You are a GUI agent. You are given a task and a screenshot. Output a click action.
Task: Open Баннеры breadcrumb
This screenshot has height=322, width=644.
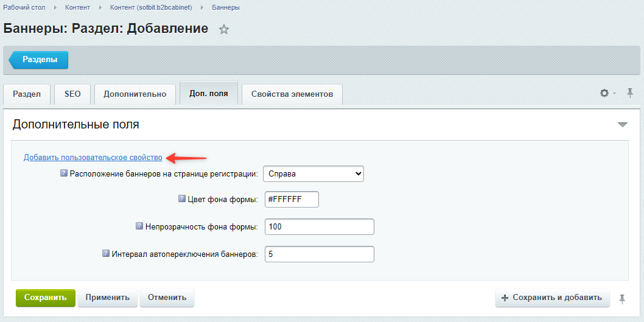coord(226,7)
